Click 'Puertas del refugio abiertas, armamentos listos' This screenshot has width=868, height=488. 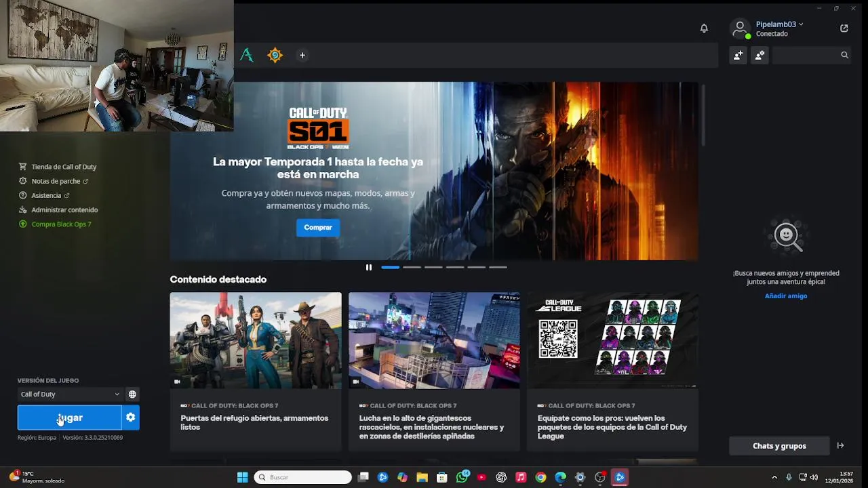(254, 422)
